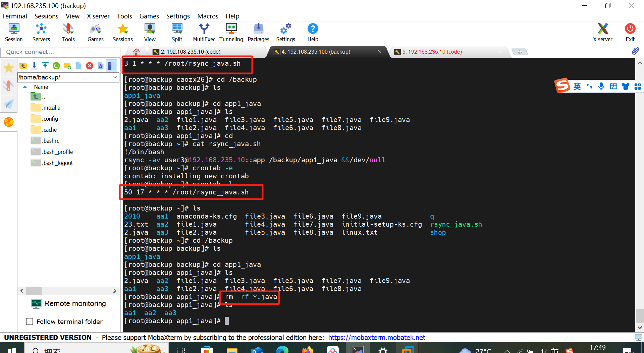Click the Split terminal icon
This screenshot has height=353, width=644.
[x=177, y=33]
